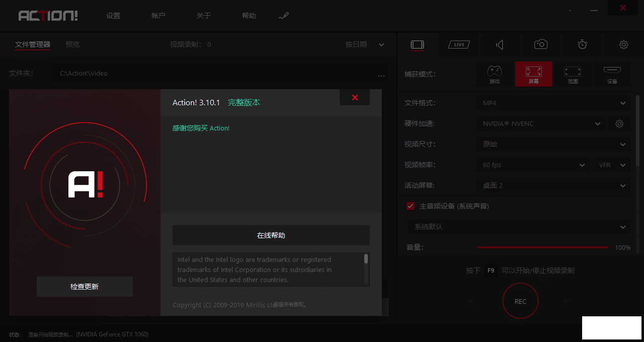Click the right panel settings scrollbar
Screen dimensions: 644x342
(x=638, y=131)
